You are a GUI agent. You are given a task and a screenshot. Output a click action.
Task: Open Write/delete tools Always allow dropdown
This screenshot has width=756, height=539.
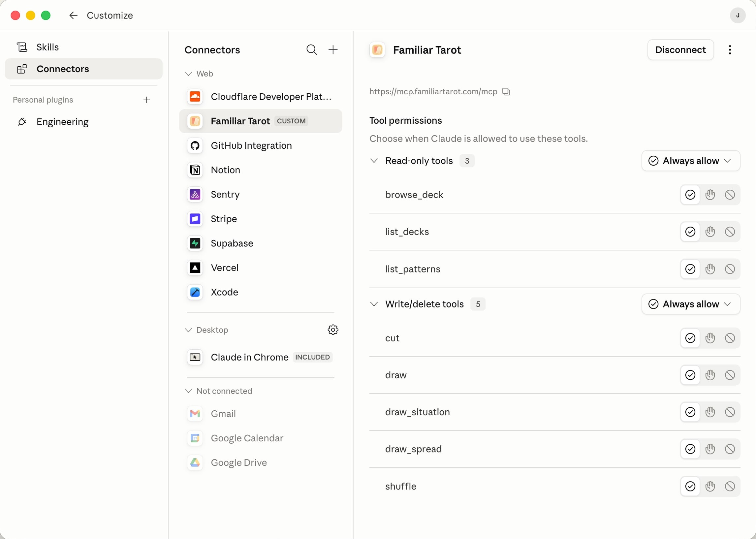(691, 304)
